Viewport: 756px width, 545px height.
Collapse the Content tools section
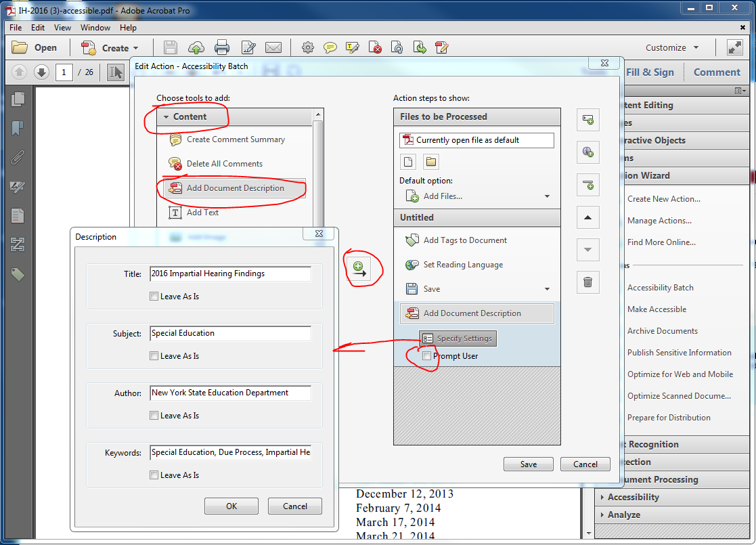coord(166,117)
